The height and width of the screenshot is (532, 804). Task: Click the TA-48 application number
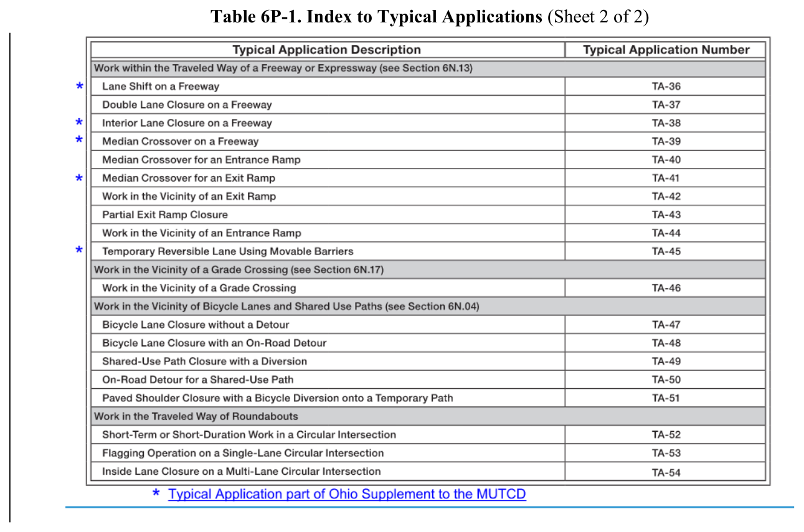coord(666,343)
